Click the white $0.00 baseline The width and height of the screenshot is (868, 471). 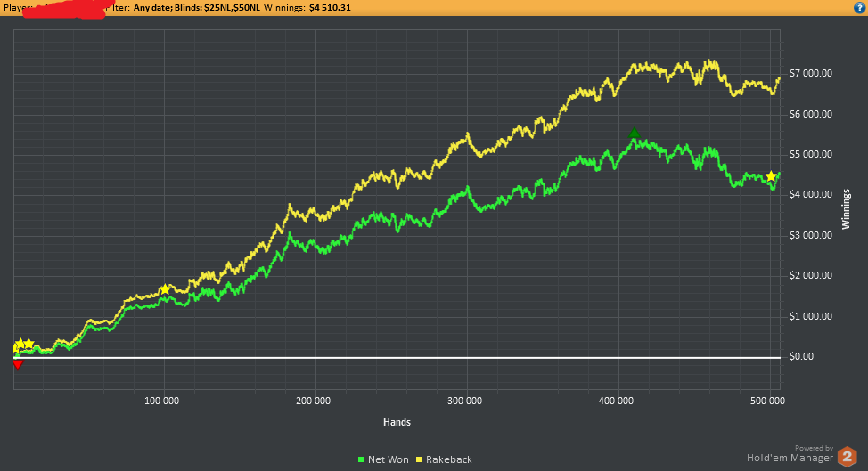point(397,358)
